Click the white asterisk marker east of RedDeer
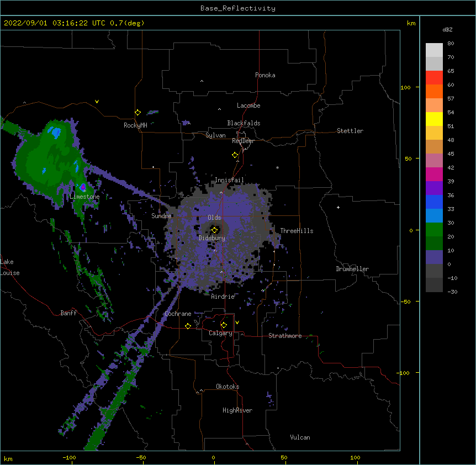The width and height of the screenshot is (476, 465). (277, 167)
